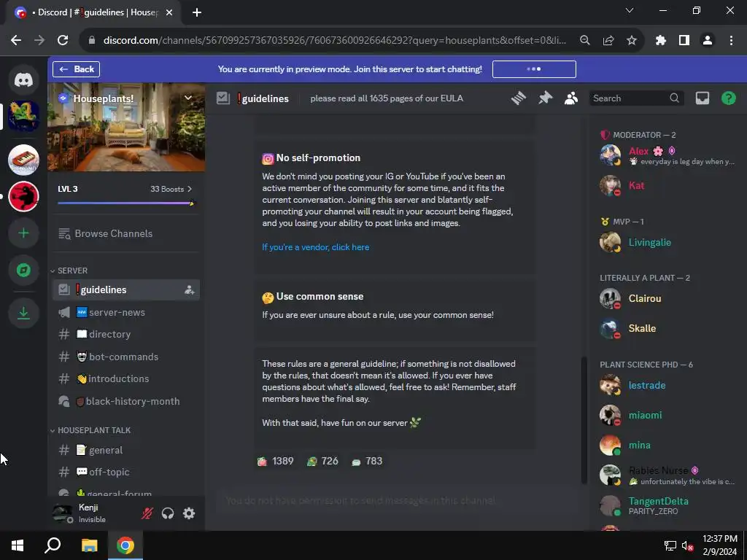Image resolution: width=747 pixels, height=560 pixels.
Task: Toggle headphones deafen in user panel
Action: [x=168, y=513]
